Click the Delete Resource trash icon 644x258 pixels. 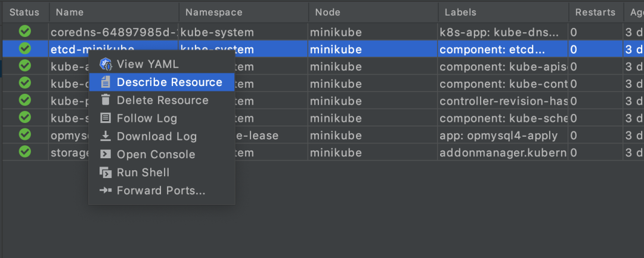pos(106,100)
